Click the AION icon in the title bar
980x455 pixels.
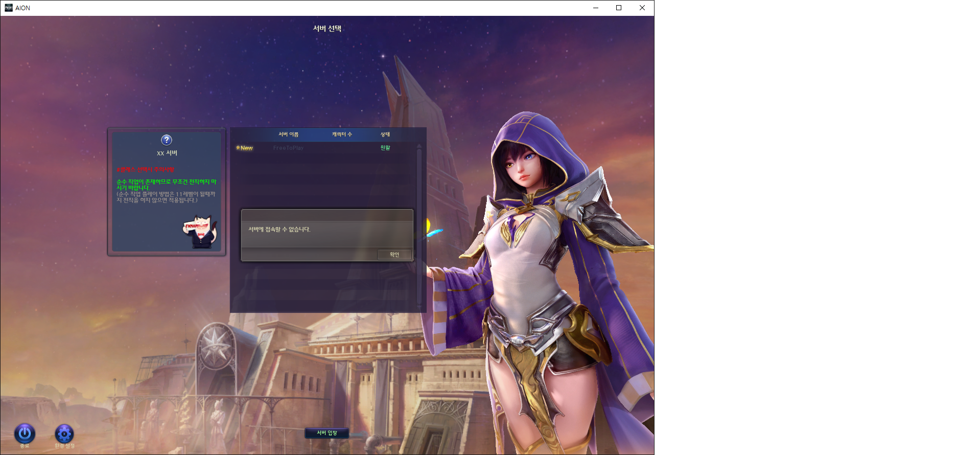pyautogui.click(x=9, y=8)
